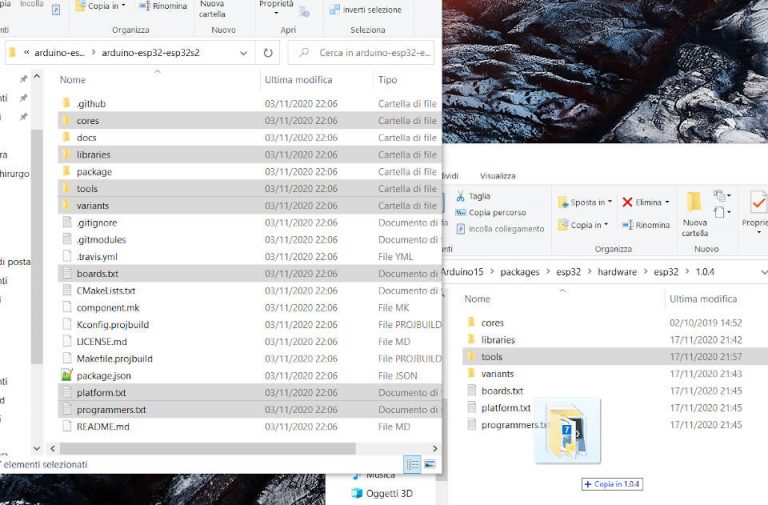Click the horizontal scrollbar in left window

pyautogui.click(x=200, y=448)
